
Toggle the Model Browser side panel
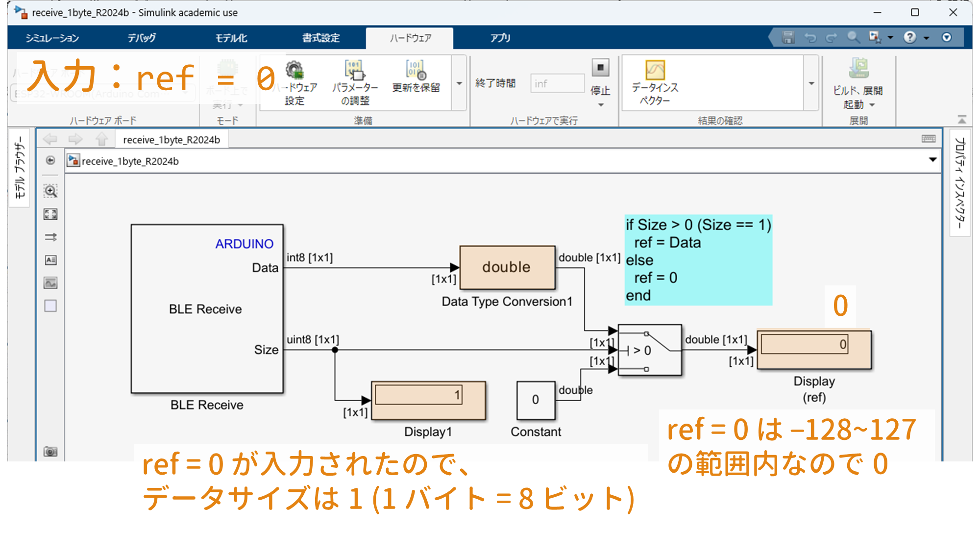(x=20, y=168)
